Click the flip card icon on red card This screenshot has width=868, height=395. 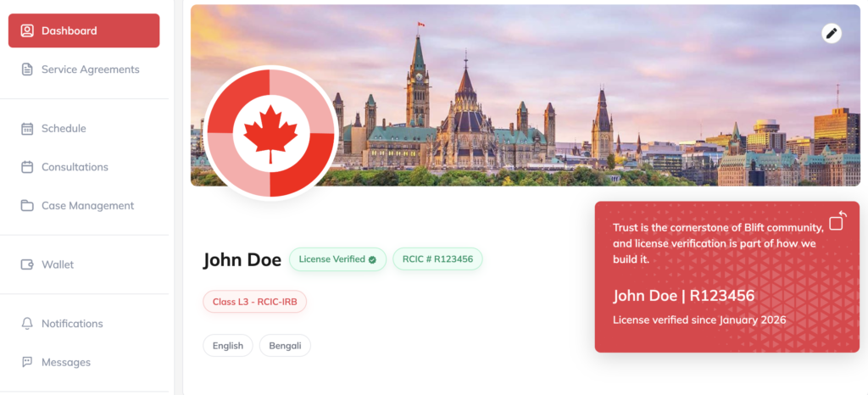point(838,220)
